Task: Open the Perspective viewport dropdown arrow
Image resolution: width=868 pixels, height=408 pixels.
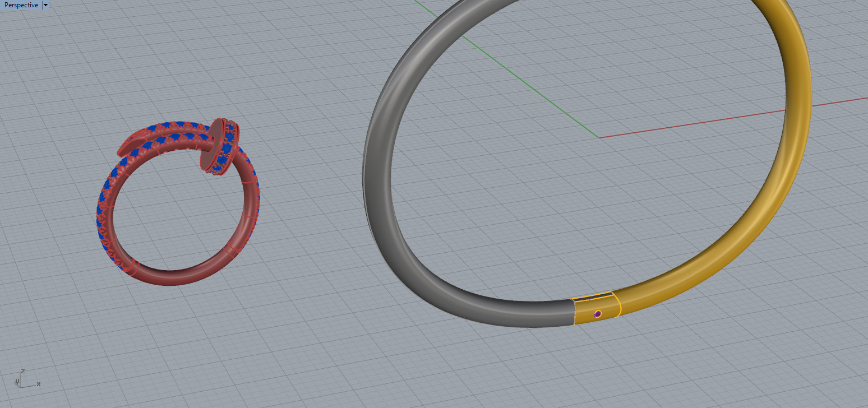Action: pos(45,5)
